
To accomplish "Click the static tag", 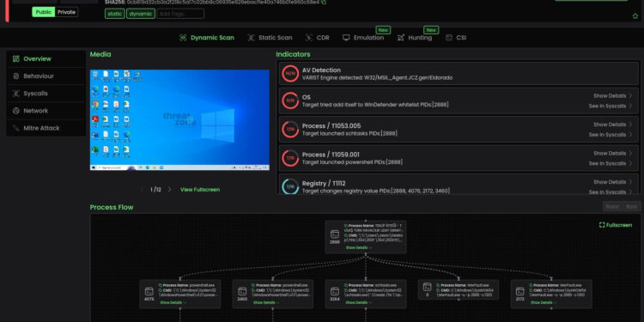I will (x=114, y=14).
